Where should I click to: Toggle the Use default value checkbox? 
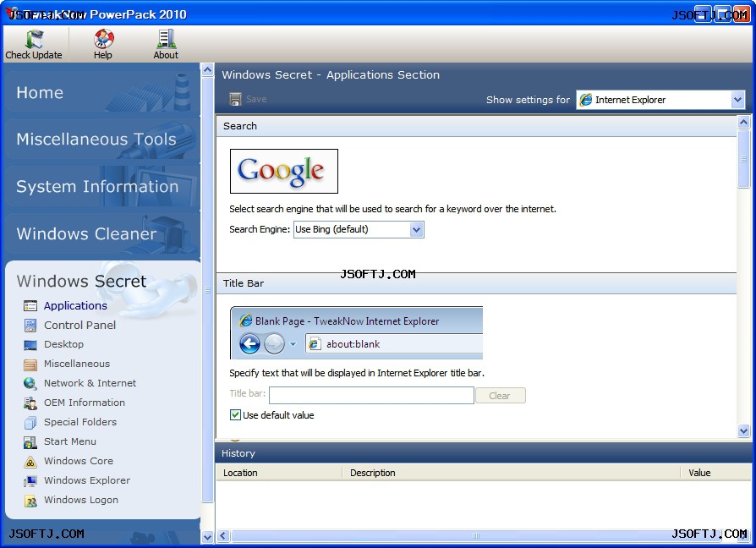235,415
